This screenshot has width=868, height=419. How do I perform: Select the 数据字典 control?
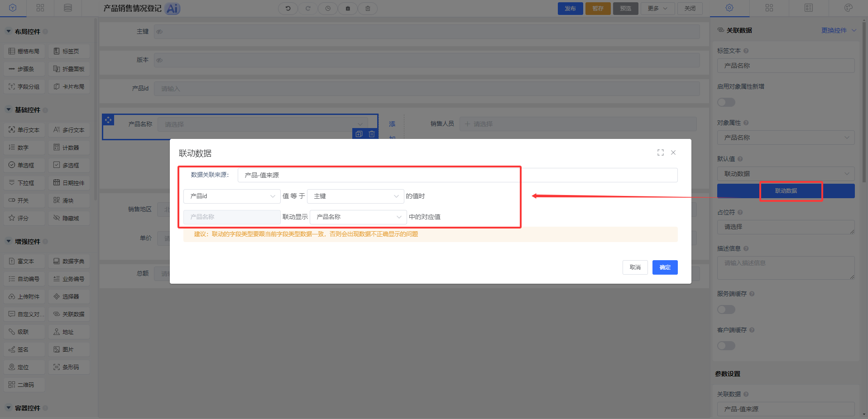coord(69,261)
